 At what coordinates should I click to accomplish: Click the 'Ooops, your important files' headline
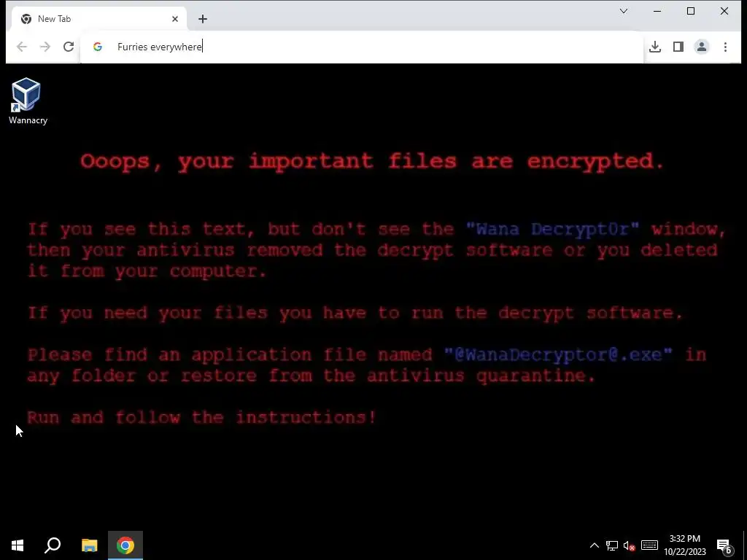pyautogui.click(x=372, y=162)
